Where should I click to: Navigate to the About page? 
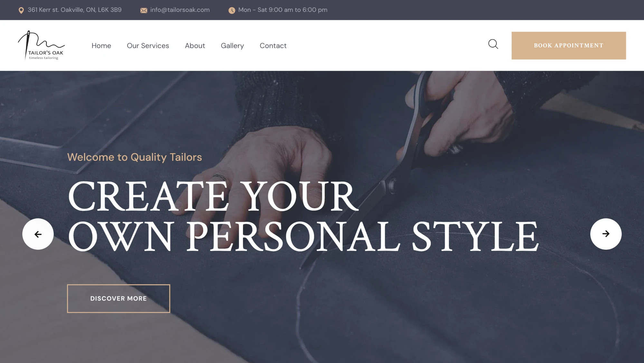[195, 46]
